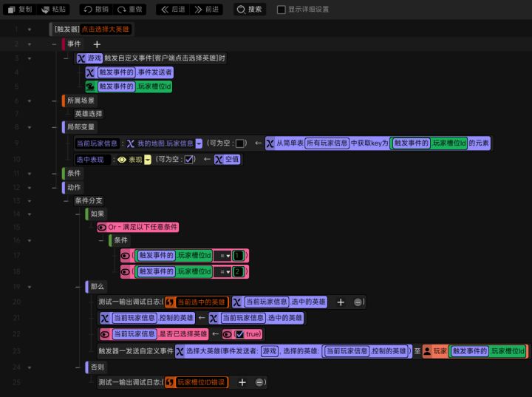The image size is (532, 397).
Task: Click the 复制 copy toolbar button
Action: click(x=20, y=9)
